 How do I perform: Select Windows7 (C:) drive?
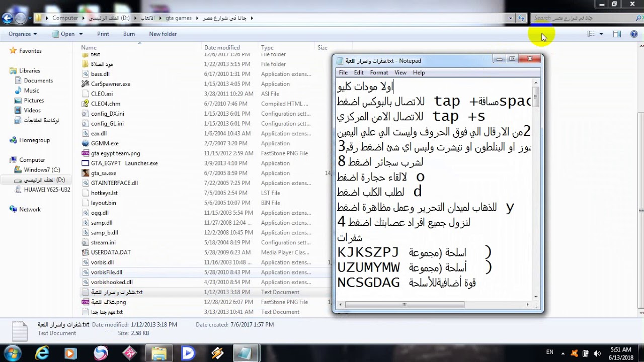point(42,170)
